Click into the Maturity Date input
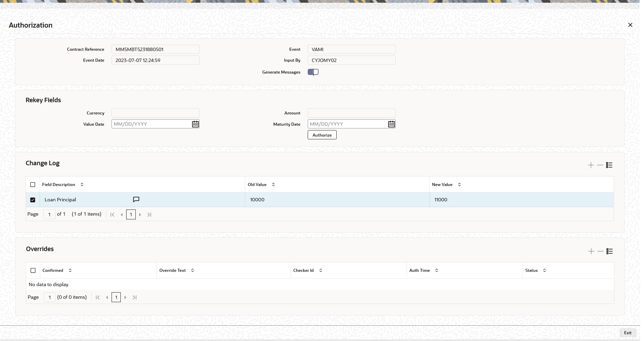The width and height of the screenshot is (644, 341). [347, 124]
